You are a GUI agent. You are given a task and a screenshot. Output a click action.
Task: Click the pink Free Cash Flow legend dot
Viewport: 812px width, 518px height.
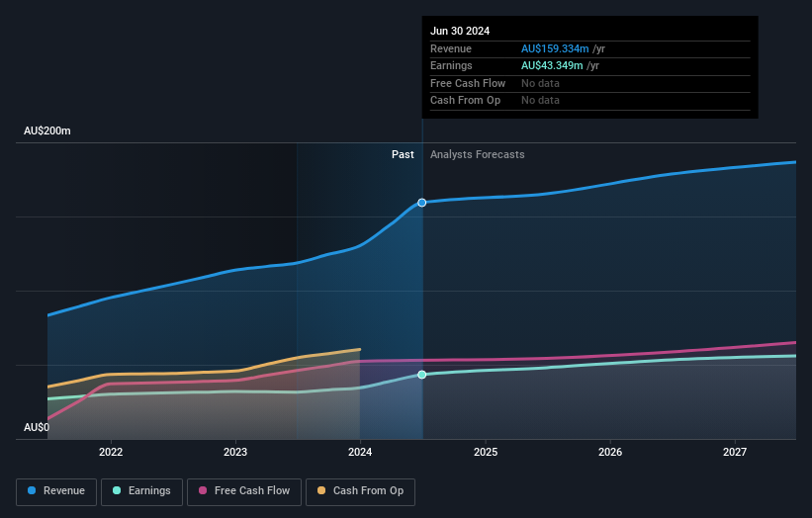203,490
